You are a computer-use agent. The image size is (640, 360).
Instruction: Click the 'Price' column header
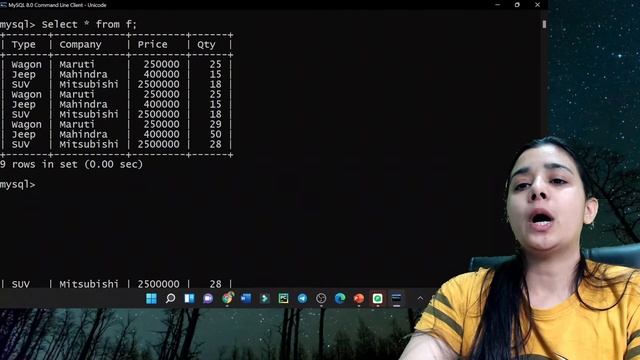pos(152,44)
